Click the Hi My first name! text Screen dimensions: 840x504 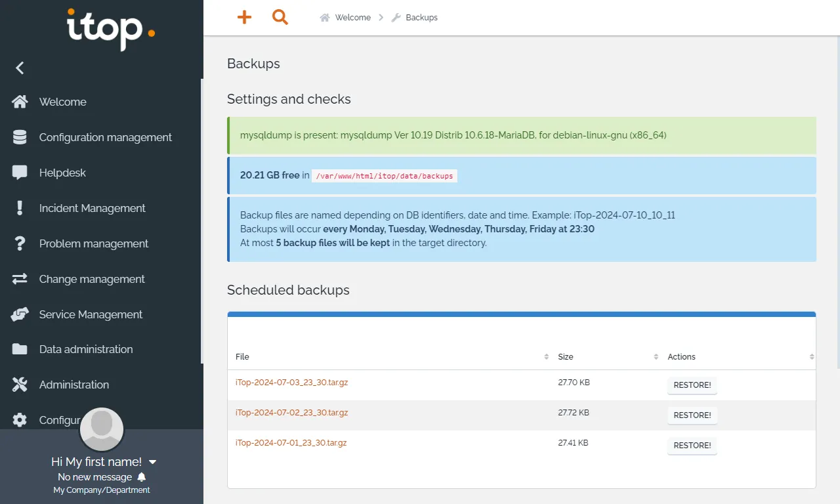pos(96,462)
